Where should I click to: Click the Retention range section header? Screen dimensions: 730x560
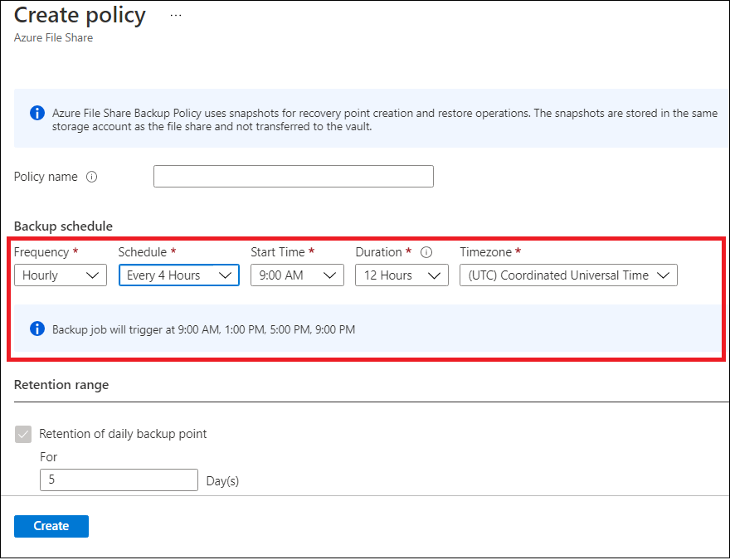(x=61, y=384)
